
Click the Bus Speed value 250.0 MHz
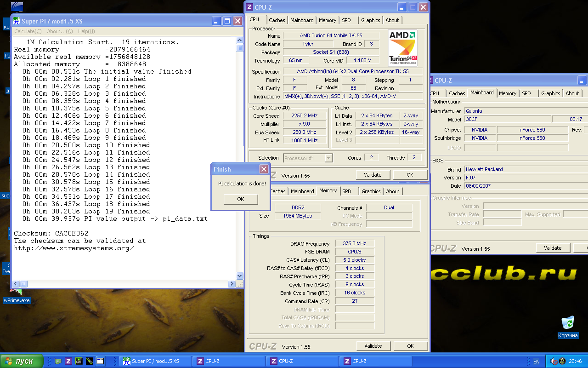[x=305, y=132]
